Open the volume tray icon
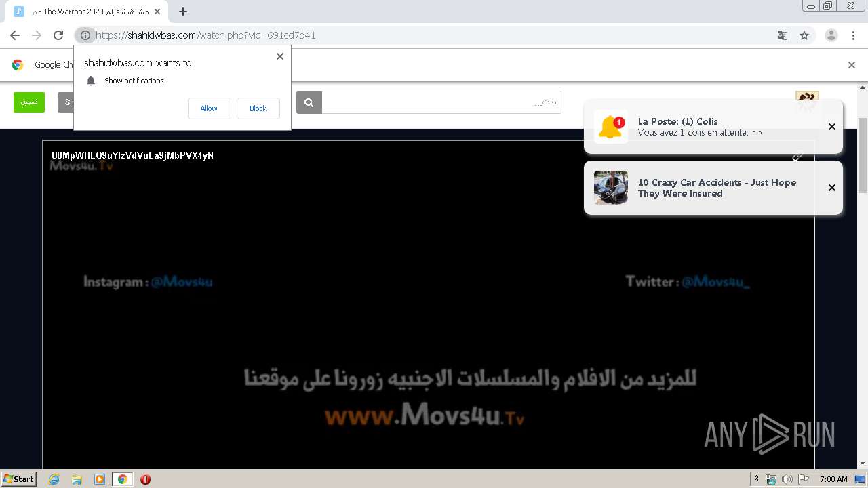 coord(787,479)
